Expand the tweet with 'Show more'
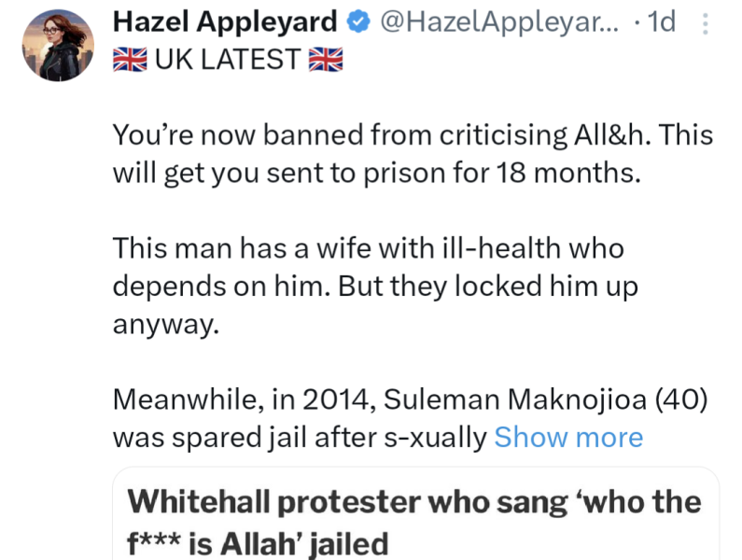 [568, 437]
